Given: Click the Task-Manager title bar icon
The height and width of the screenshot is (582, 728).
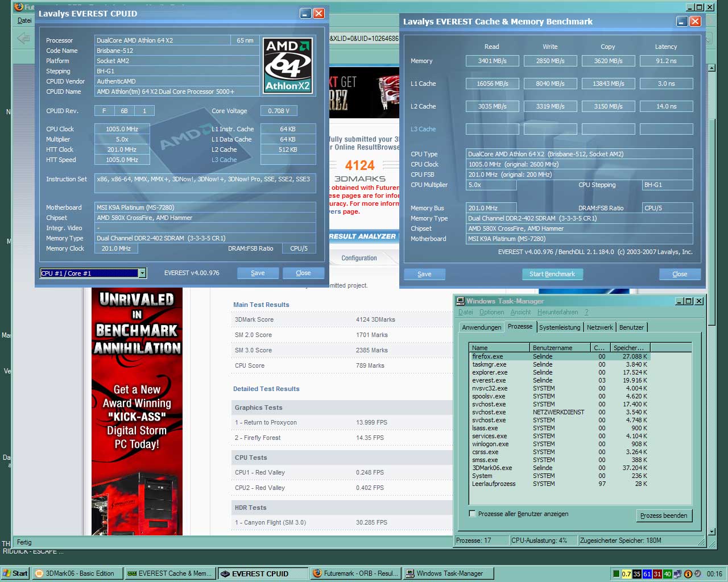Looking at the screenshot, I should [x=460, y=301].
